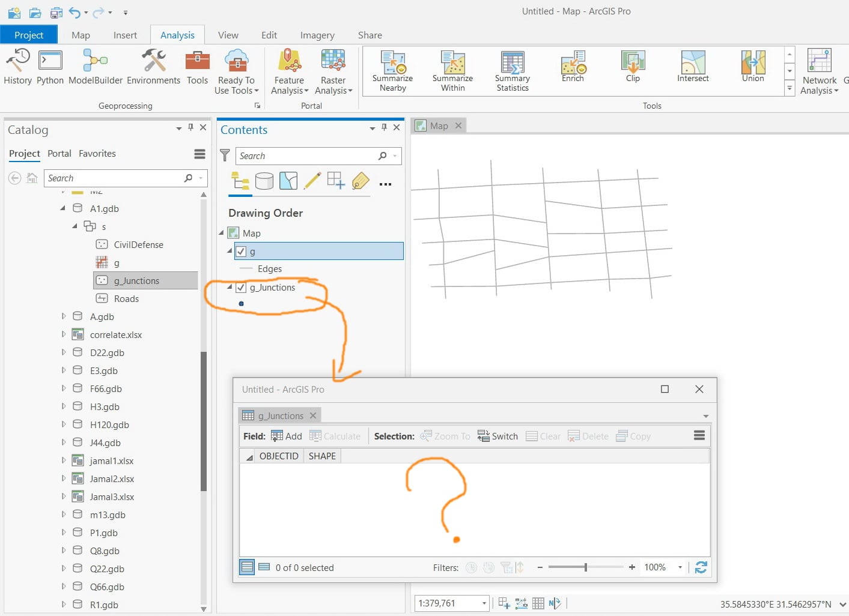This screenshot has width=849, height=616.
Task: Collapse the A1.gdb geodatabase
Action: click(63, 208)
